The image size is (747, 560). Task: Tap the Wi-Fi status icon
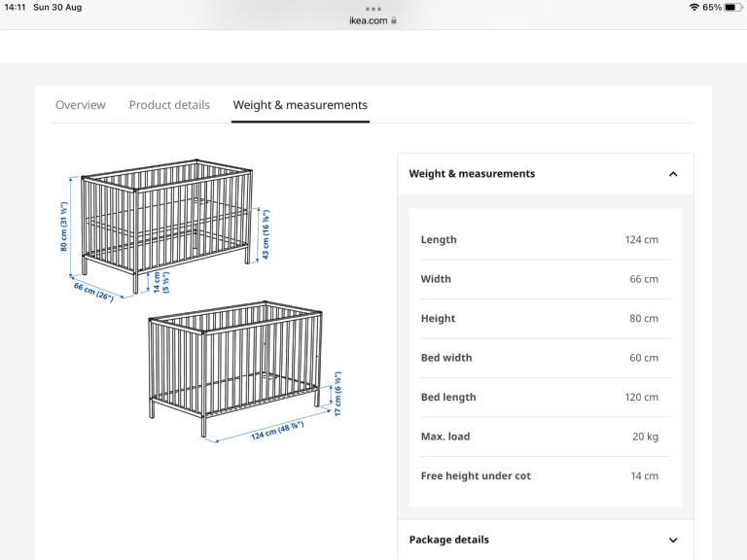694,7
